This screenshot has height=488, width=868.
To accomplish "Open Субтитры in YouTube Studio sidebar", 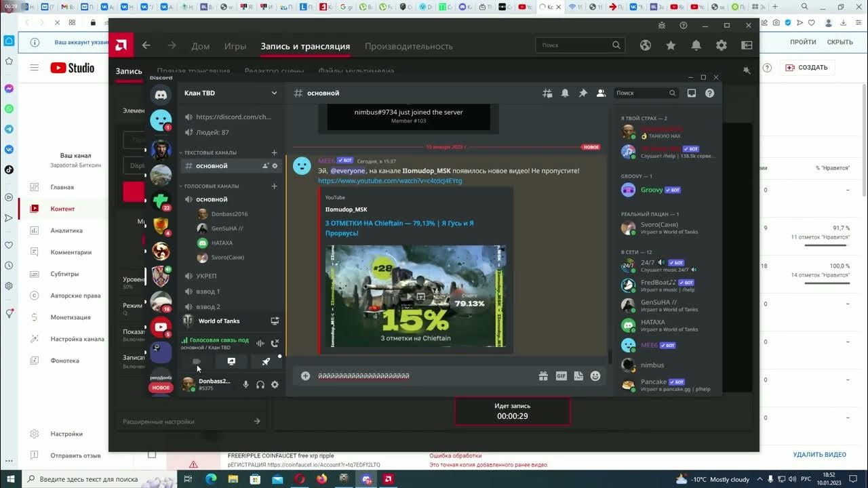I will click(64, 274).
